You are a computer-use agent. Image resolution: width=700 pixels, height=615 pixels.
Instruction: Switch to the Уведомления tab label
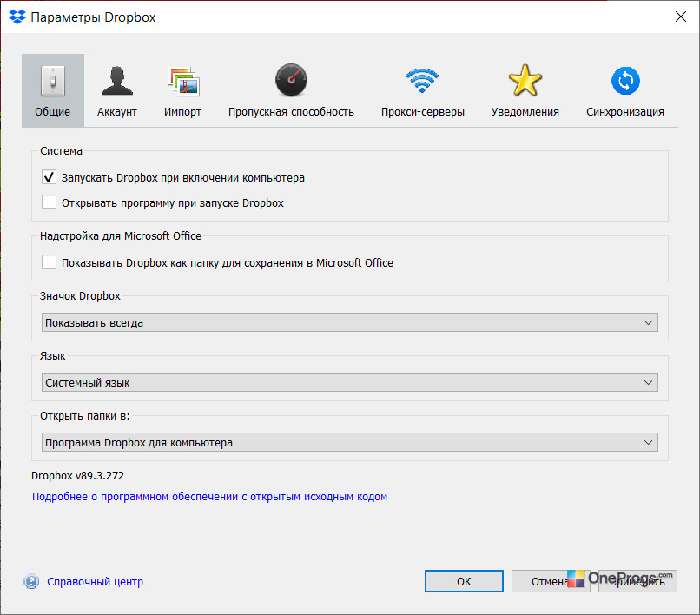click(525, 112)
